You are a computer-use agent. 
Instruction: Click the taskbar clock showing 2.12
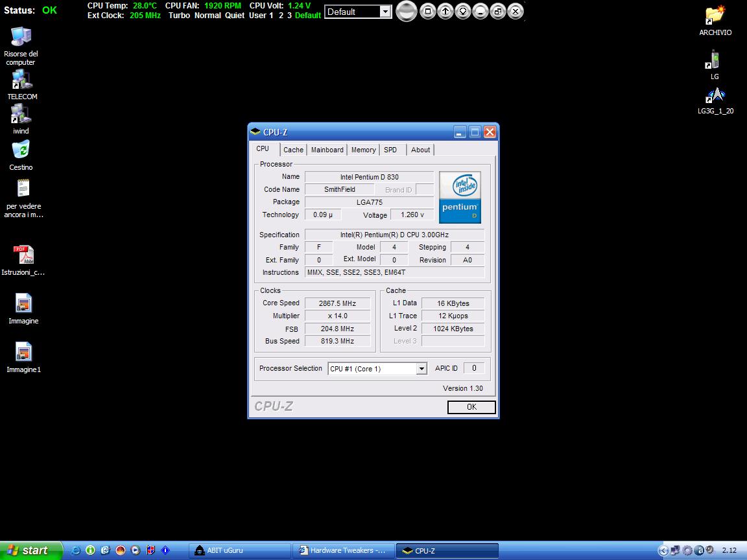(729, 550)
